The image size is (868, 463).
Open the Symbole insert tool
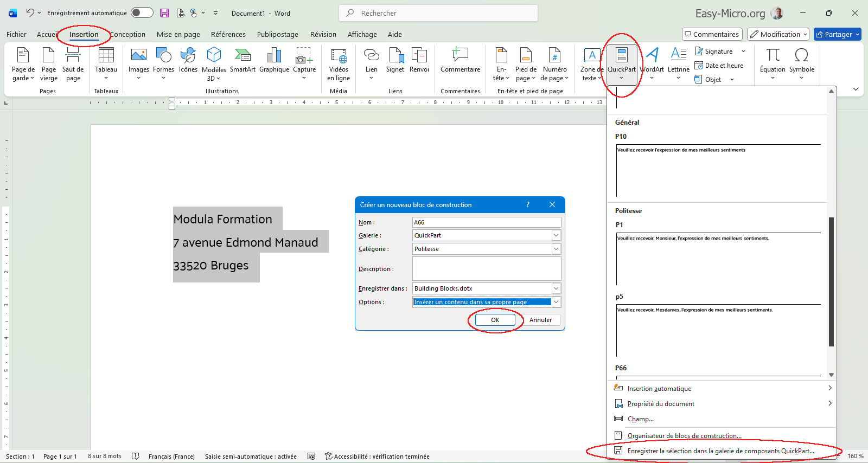point(801,61)
